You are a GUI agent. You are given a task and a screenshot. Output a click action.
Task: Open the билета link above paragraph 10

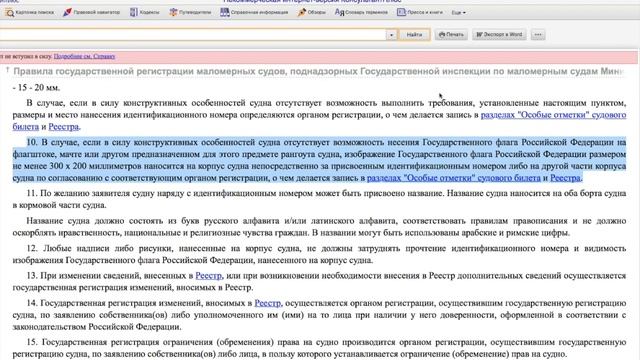[x=25, y=127]
